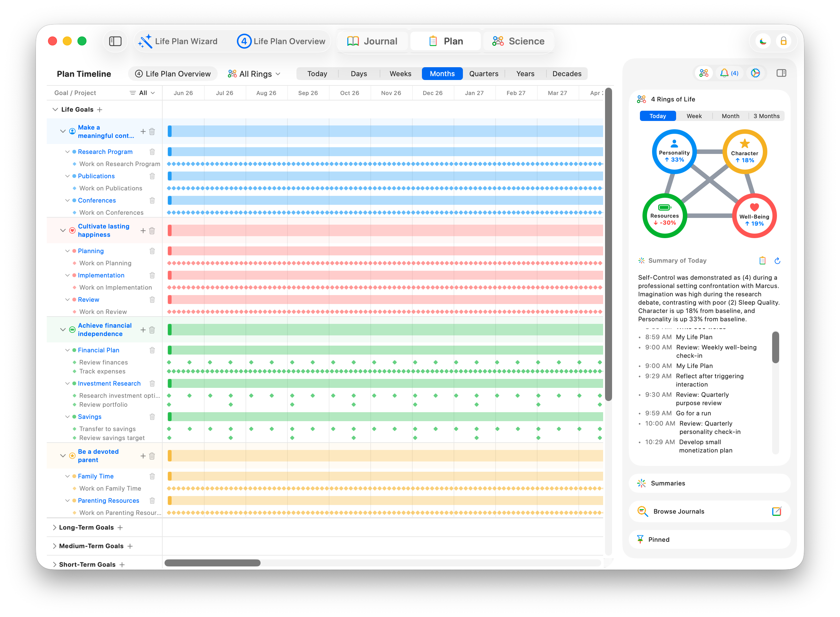
Task: Refresh the Summary of Today
Action: 777,261
